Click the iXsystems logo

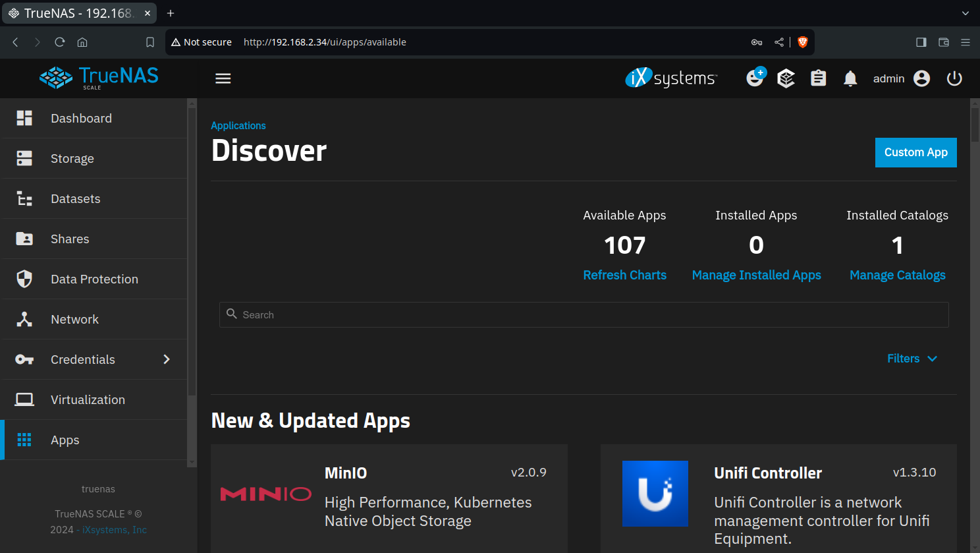[671, 78]
